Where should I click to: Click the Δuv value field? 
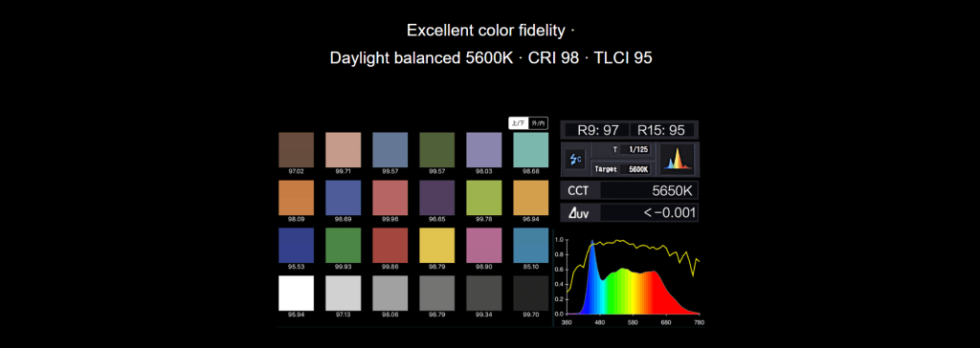click(x=650, y=212)
